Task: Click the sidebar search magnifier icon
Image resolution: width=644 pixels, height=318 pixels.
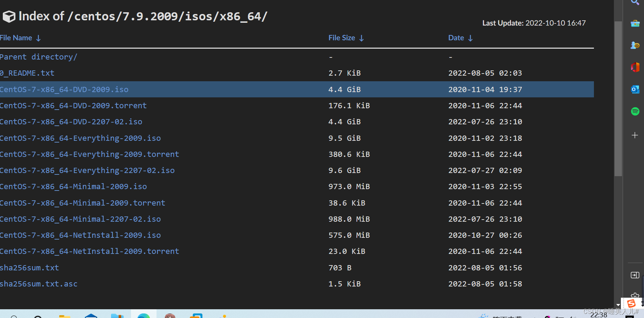Action: [635, 2]
